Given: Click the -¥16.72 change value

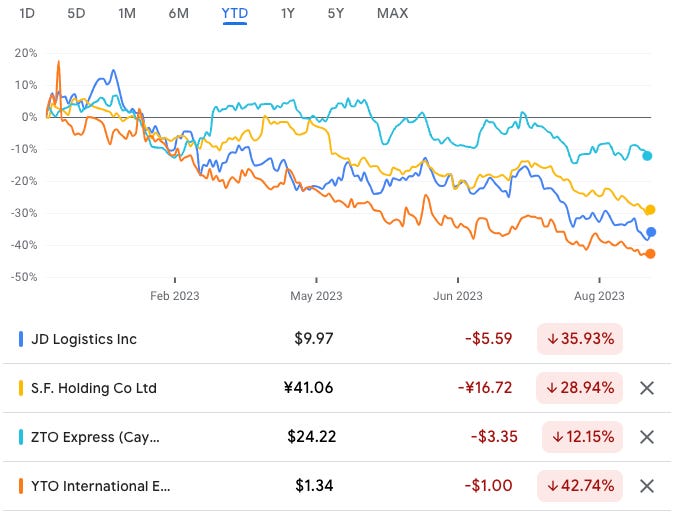Looking at the screenshot, I should point(485,388).
